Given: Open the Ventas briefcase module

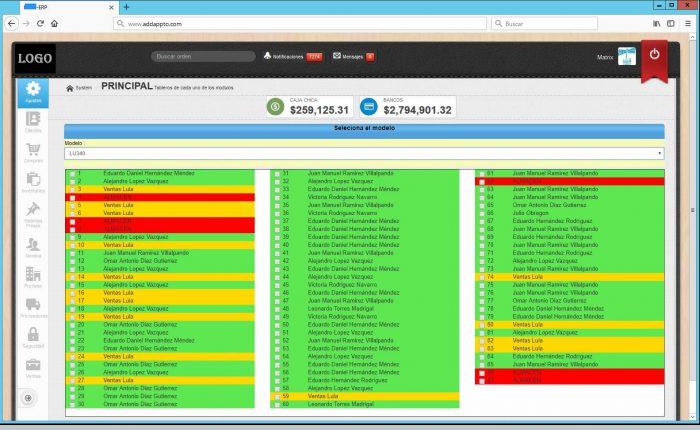Looking at the screenshot, I should click(x=33, y=367).
